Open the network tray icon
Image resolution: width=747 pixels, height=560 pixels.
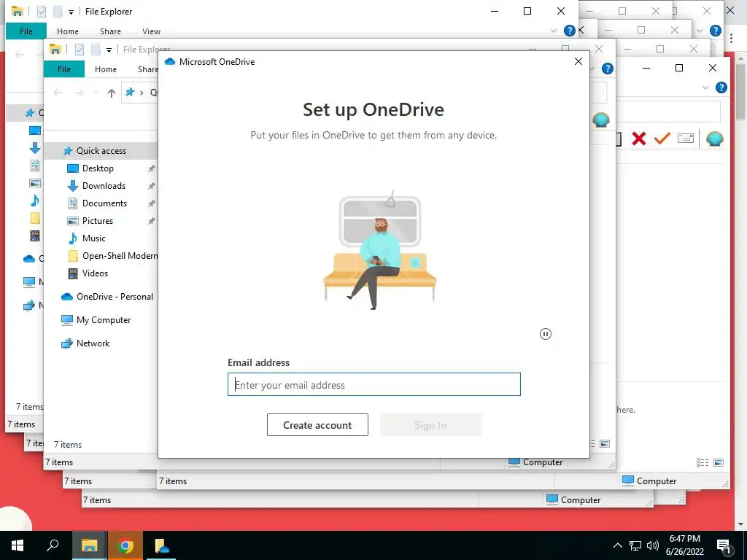(x=635, y=545)
